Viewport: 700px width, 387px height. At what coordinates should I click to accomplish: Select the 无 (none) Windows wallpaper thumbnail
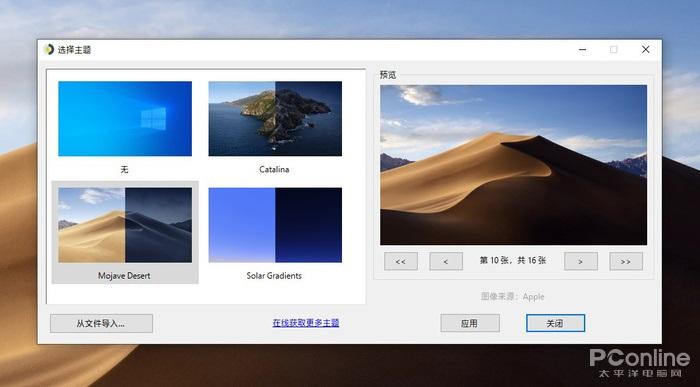pyautogui.click(x=125, y=118)
